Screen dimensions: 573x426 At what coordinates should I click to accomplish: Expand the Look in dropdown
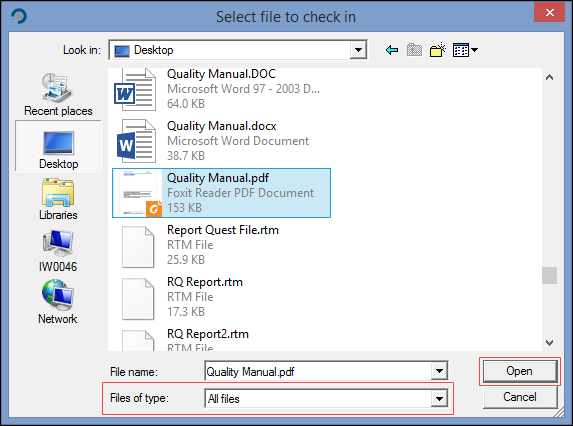358,50
